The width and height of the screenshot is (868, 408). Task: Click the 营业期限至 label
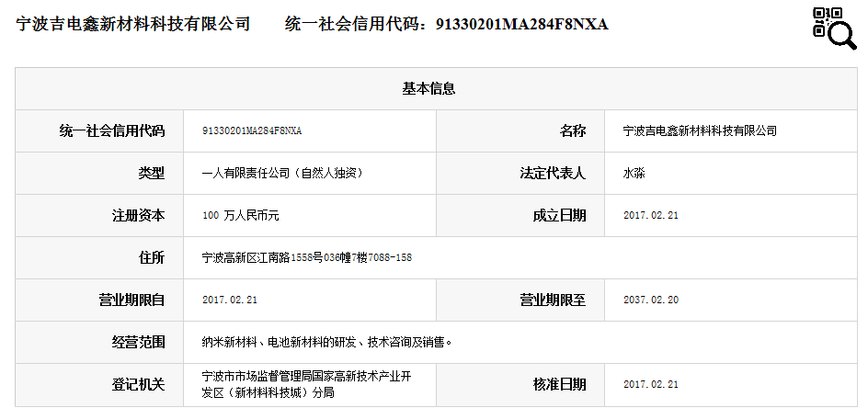pyautogui.click(x=553, y=300)
